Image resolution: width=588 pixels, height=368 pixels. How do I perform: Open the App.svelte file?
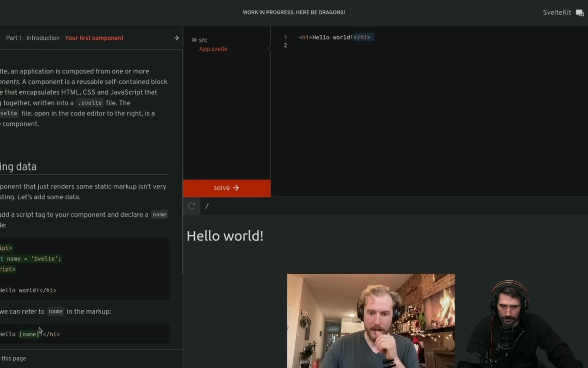point(213,49)
